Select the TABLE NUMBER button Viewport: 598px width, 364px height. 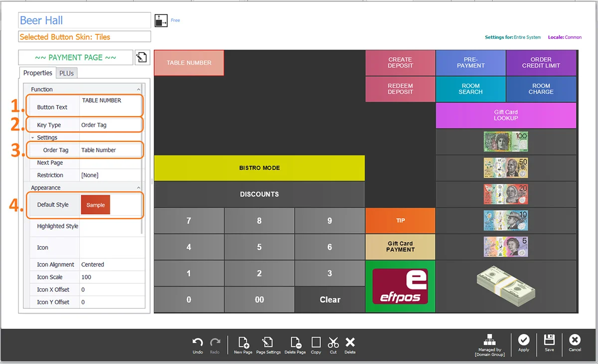coord(189,63)
